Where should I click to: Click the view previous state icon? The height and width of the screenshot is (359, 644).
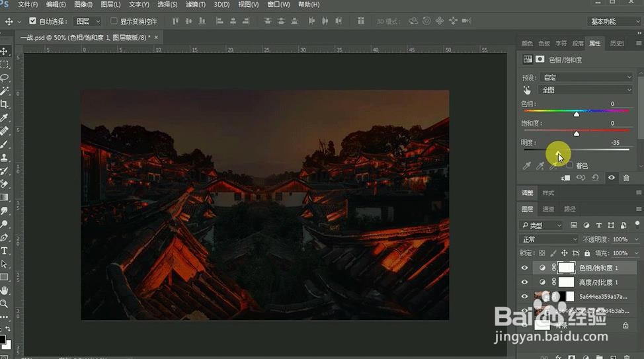click(581, 178)
